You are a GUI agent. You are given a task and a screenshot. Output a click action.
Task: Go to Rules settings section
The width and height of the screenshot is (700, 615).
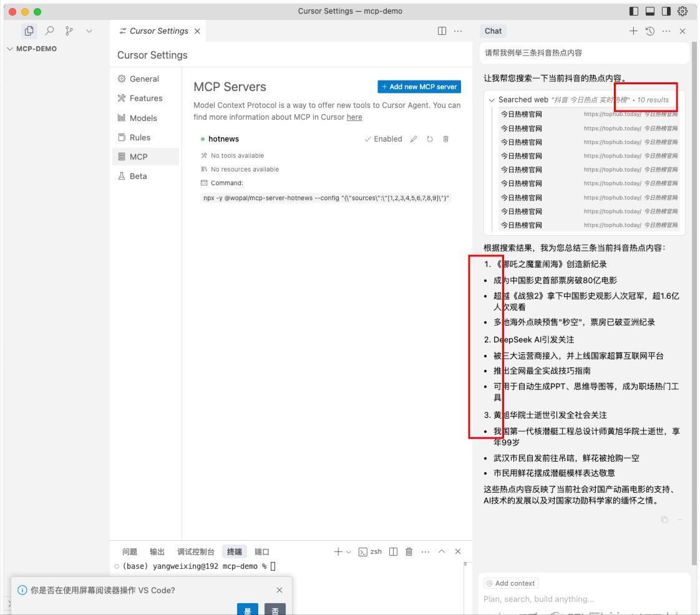[x=145, y=137]
